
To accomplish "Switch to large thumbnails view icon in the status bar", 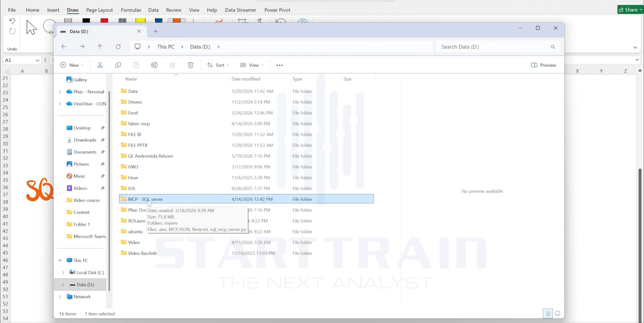I will [x=558, y=314].
